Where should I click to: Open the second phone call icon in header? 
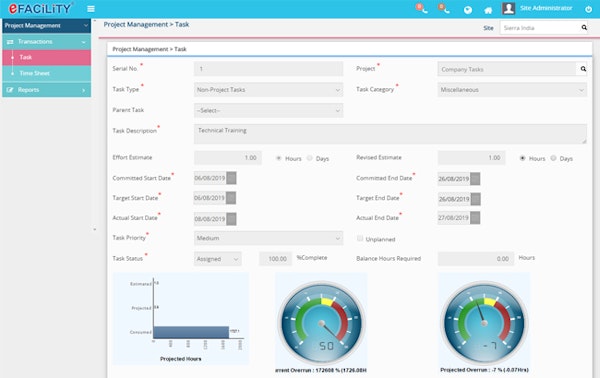[x=443, y=8]
